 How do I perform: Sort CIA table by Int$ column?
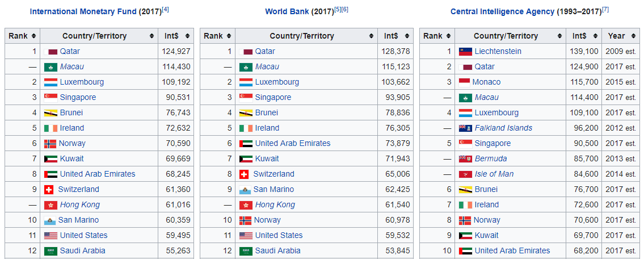click(x=584, y=36)
